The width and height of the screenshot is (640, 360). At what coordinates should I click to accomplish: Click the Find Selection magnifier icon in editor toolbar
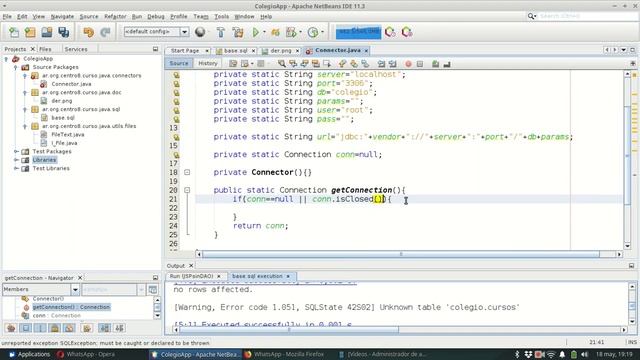282,64
